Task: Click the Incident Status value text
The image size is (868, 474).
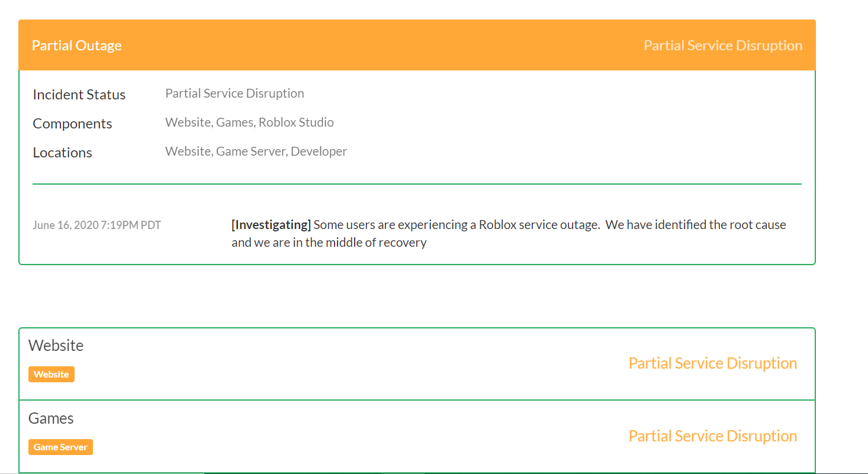Action: point(234,93)
